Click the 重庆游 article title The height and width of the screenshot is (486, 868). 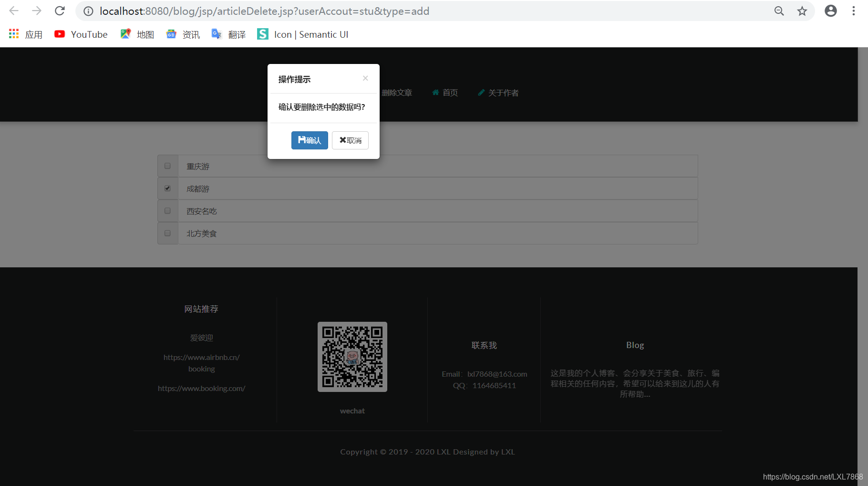(198, 167)
